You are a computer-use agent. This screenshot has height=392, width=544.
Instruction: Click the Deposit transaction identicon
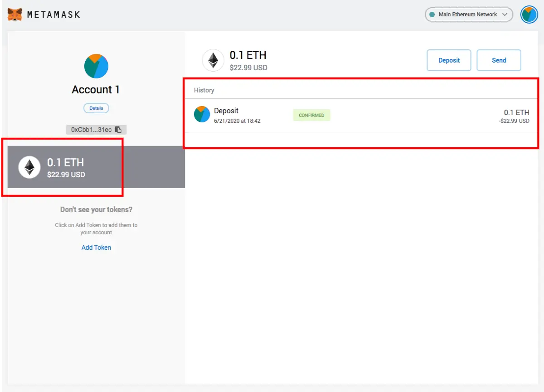pos(202,115)
